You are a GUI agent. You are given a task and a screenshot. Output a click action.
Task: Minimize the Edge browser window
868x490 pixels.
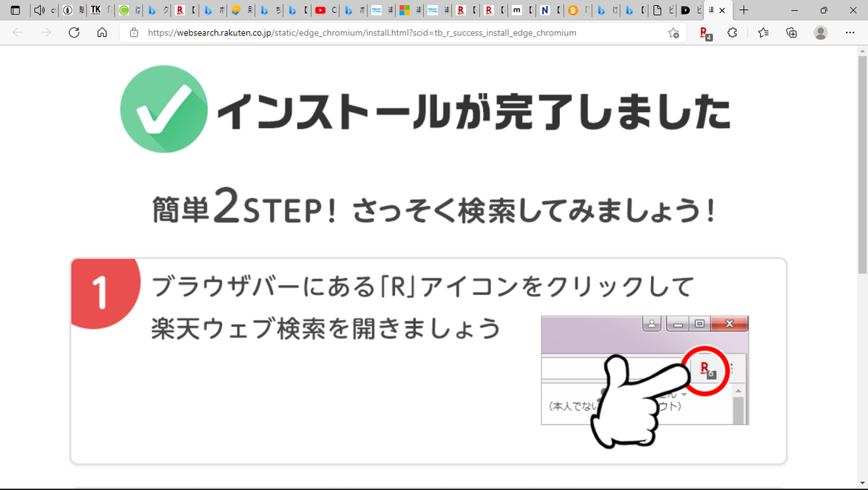click(795, 11)
